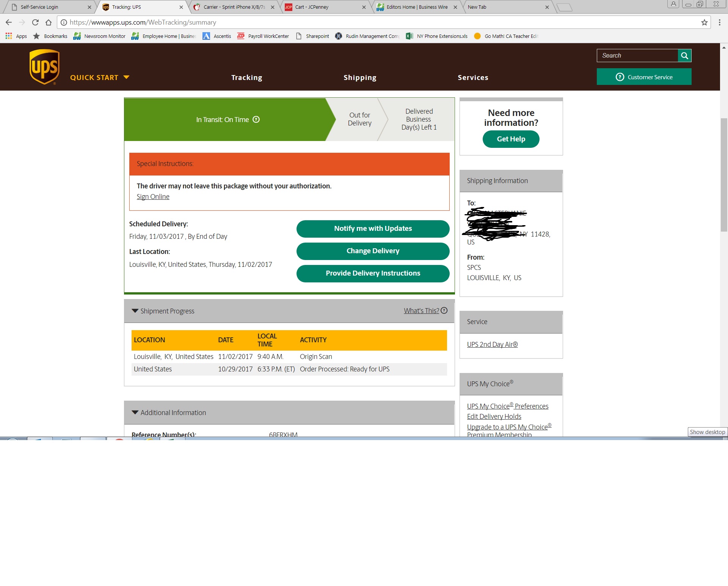Open Sharepoint bookmark

(x=312, y=36)
